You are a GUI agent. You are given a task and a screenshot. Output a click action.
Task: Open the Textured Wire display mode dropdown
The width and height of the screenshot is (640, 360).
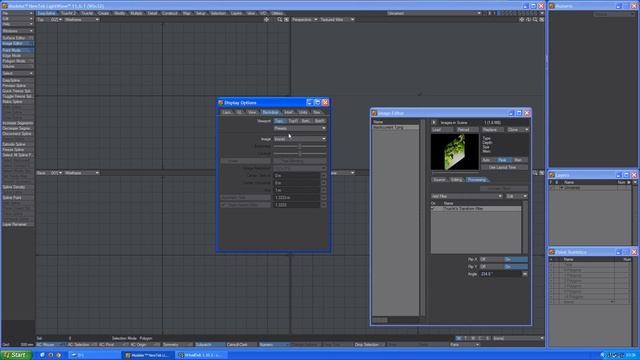coord(337,20)
